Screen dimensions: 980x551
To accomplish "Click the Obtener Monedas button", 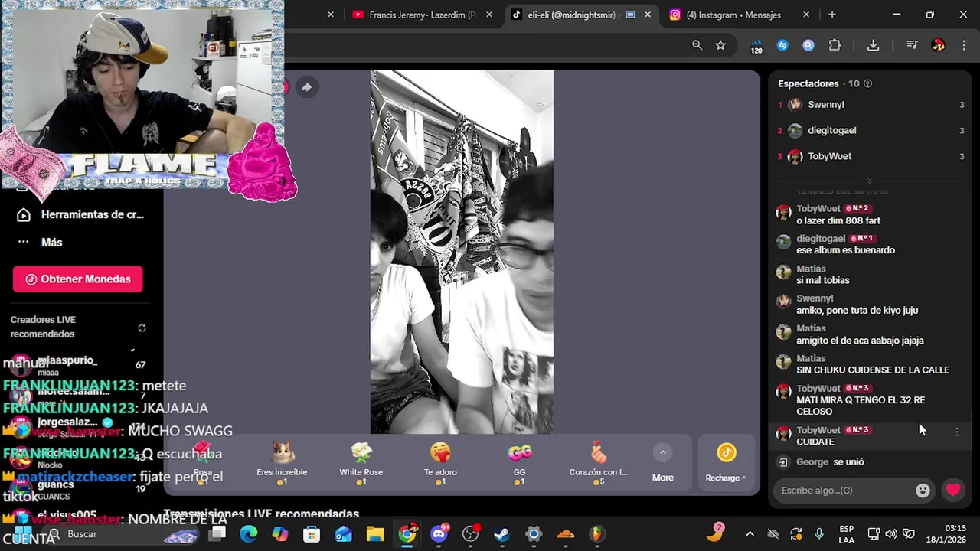I will (x=77, y=279).
